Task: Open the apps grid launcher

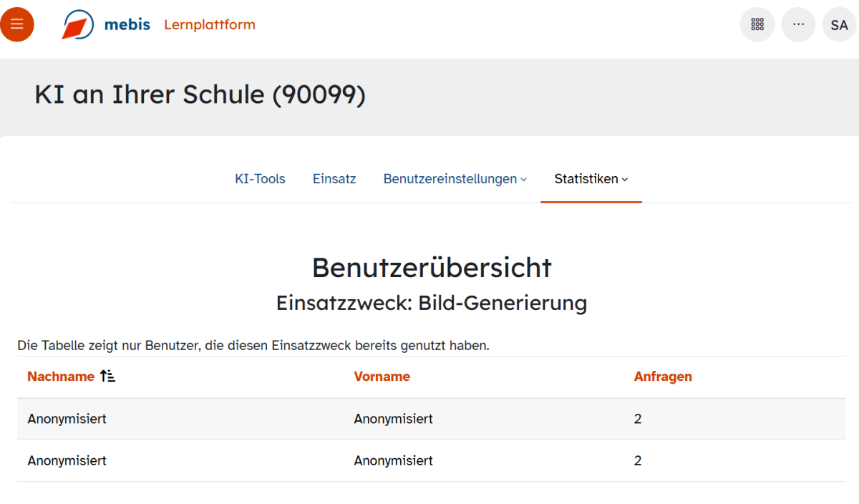Action: coord(757,24)
